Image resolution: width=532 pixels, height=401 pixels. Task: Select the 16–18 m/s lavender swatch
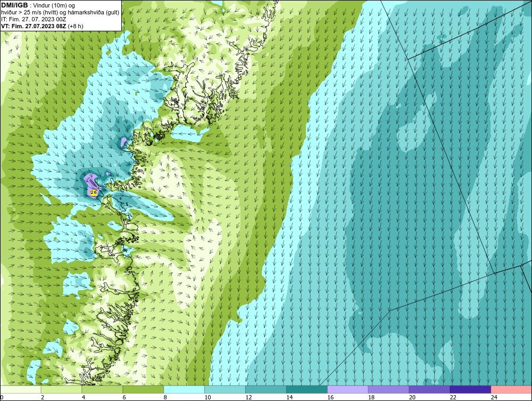(x=348, y=389)
